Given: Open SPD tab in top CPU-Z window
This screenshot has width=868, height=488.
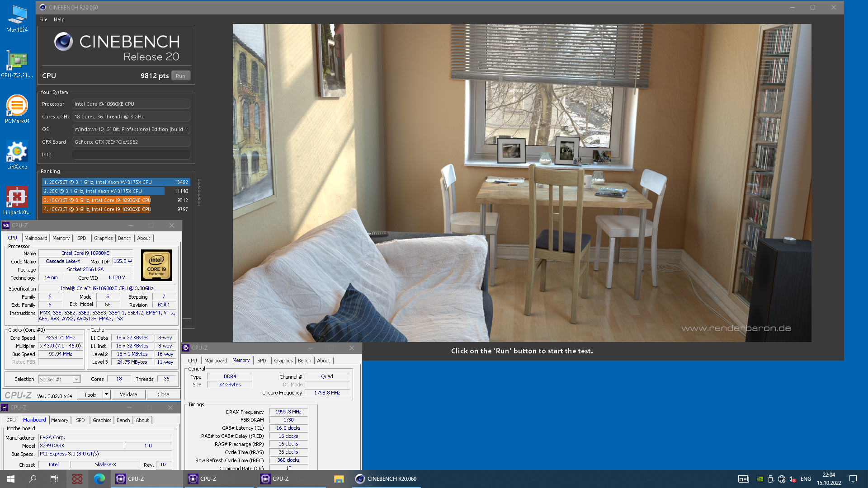Looking at the screenshot, I should (x=82, y=238).
